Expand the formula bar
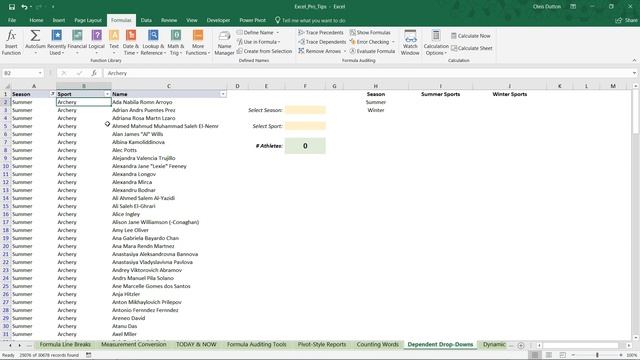 pyautogui.click(x=634, y=73)
